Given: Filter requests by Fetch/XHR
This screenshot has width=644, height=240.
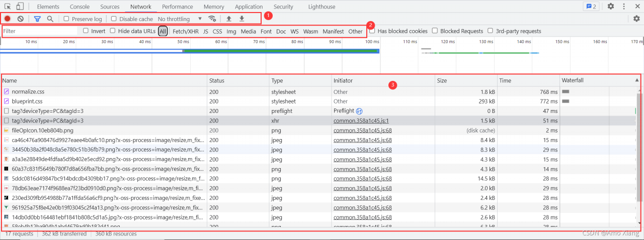Looking at the screenshot, I should click(x=186, y=31).
